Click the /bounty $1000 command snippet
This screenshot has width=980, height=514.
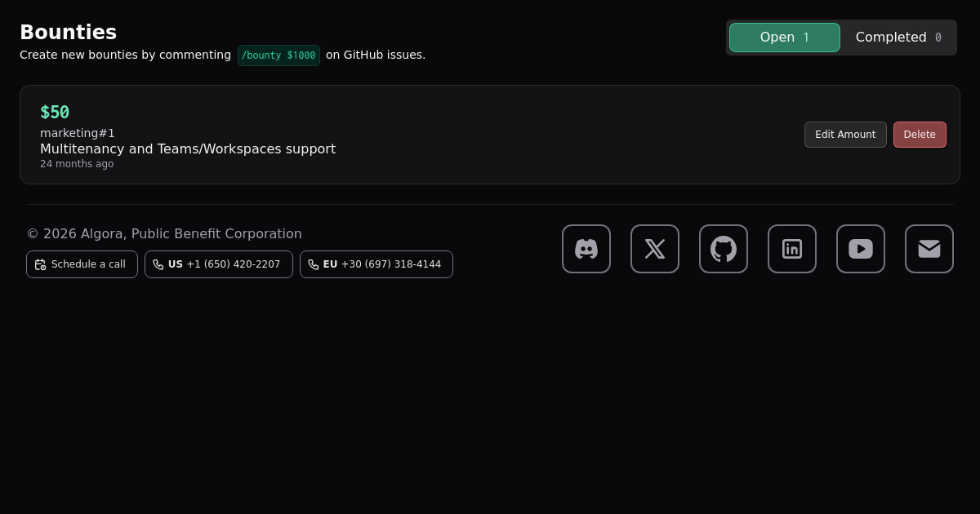(278, 55)
